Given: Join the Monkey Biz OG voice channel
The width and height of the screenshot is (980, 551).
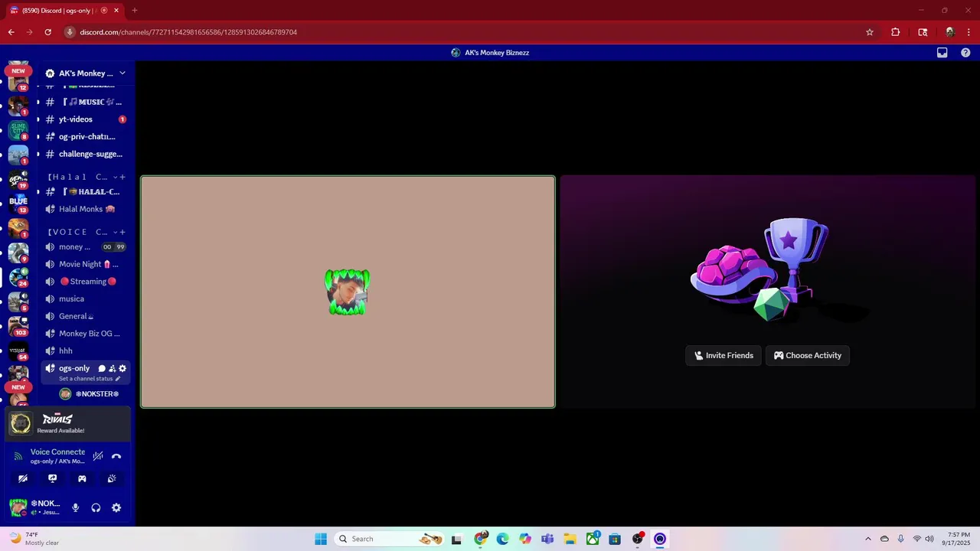Looking at the screenshot, I should pyautogui.click(x=85, y=334).
